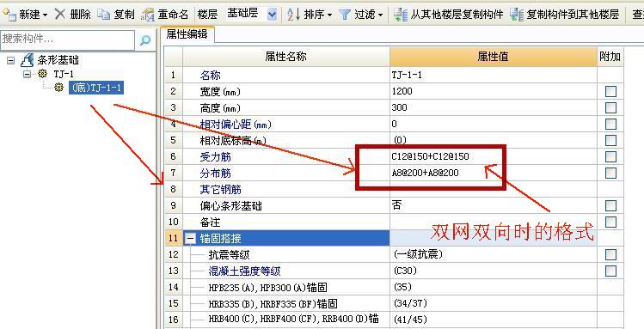Click the 备注 property name
The height and width of the screenshot is (329, 644).
(211, 222)
